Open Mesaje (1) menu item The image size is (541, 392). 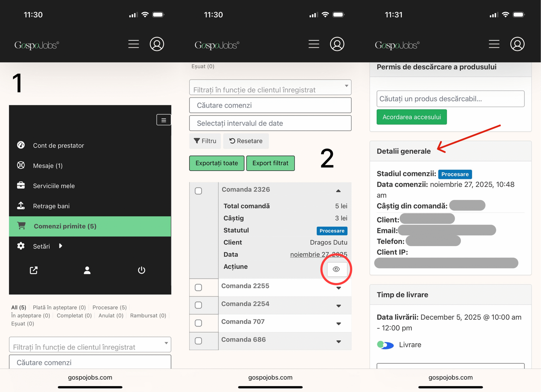(48, 166)
